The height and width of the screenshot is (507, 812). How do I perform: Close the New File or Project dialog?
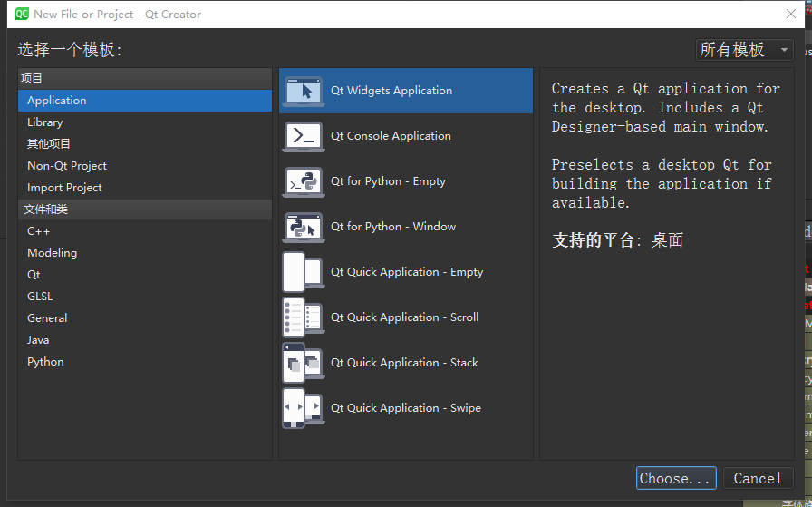pyautogui.click(x=791, y=14)
